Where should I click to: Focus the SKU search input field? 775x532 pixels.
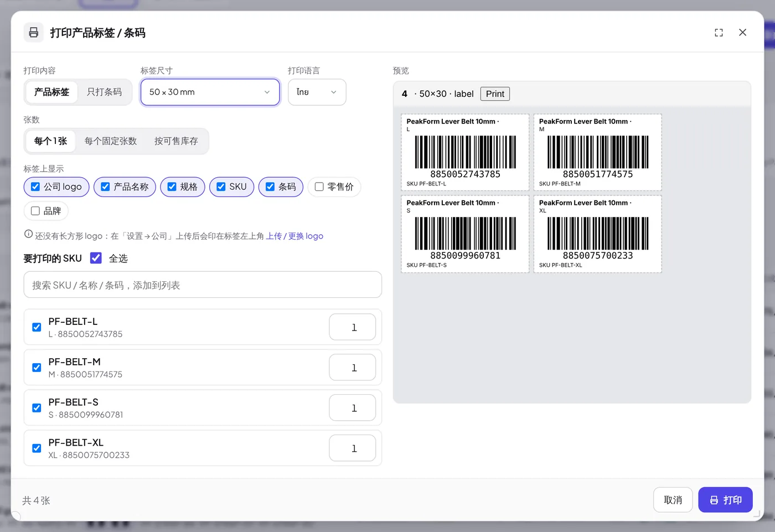(x=203, y=285)
